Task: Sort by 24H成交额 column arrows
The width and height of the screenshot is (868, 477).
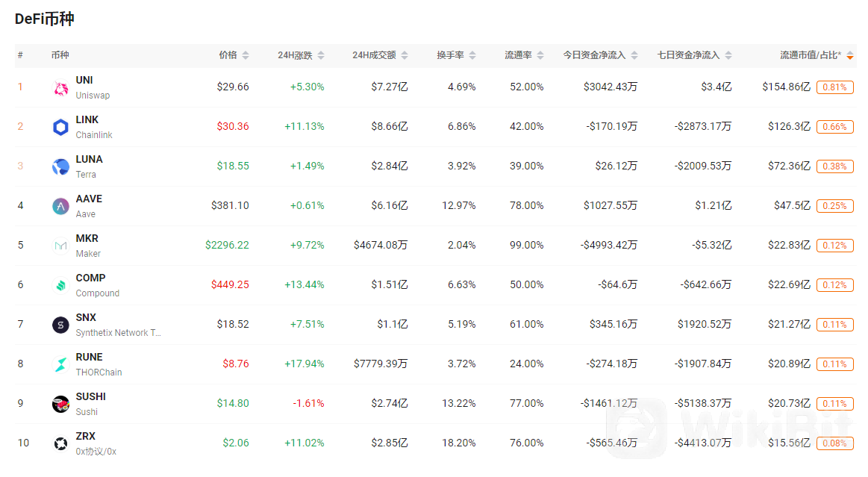Action: tap(405, 55)
